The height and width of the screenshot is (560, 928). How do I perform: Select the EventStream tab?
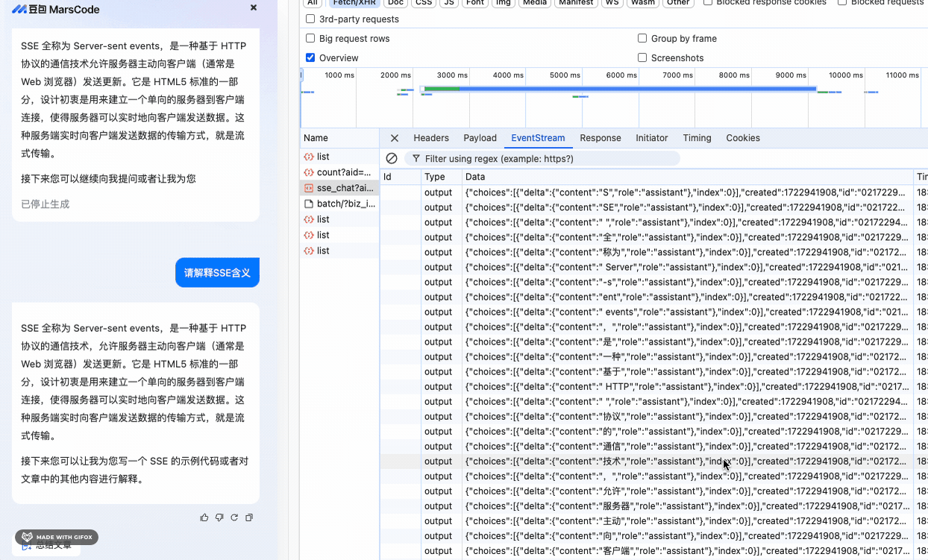point(538,138)
